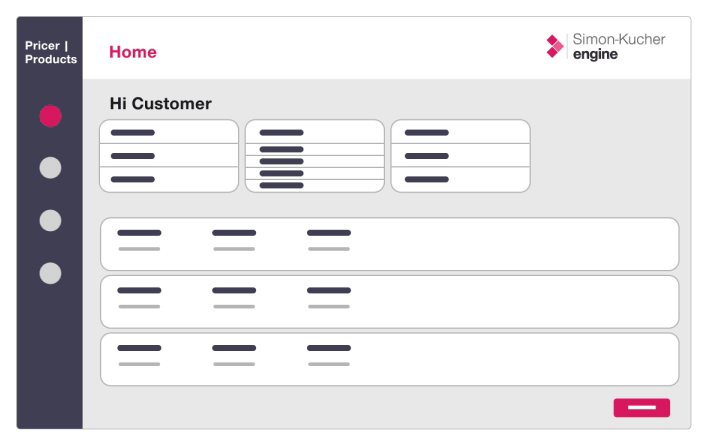Open the bottom gray circle sidebar item
Viewport: 710px width, 444px height.
pyautogui.click(x=50, y=273)
